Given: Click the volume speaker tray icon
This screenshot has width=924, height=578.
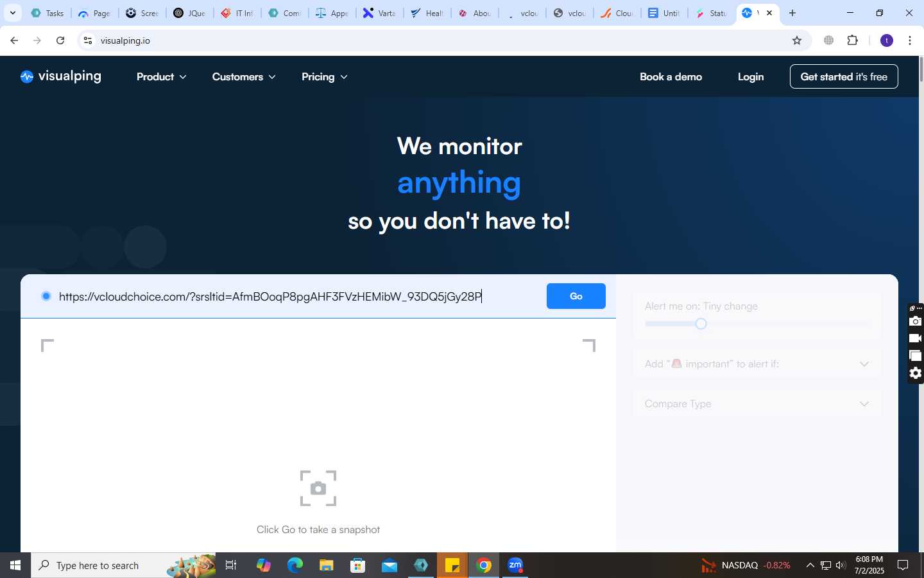Looking at the screenshot, I should (x=841, y=565).
